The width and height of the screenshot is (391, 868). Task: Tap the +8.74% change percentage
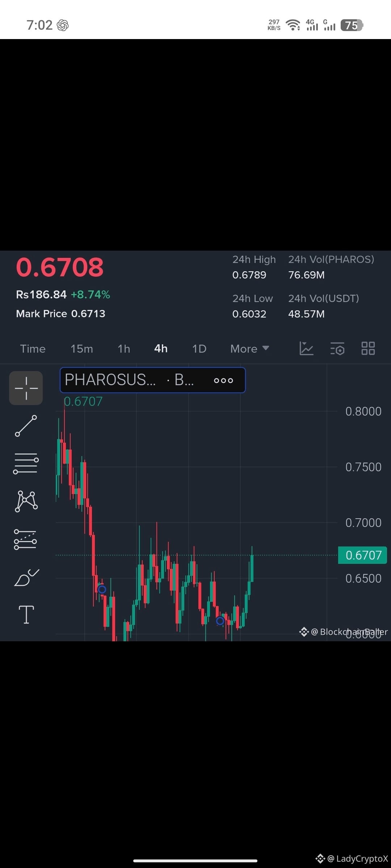(x=91, y=294)
